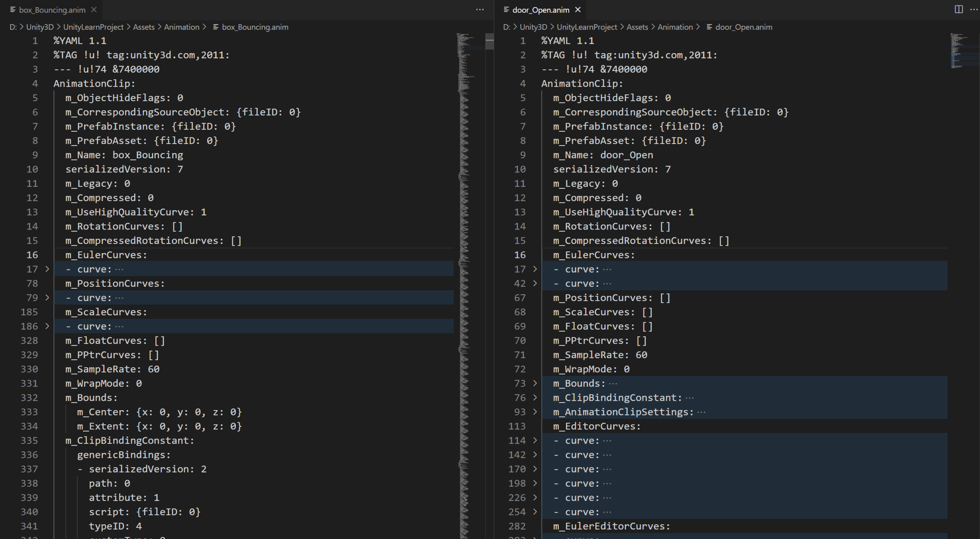The height and width of the screenshot is (539, 980).
Task: Expand folded curve at line 79 under m_PositionCurves
Action: (x=47, y=298)
